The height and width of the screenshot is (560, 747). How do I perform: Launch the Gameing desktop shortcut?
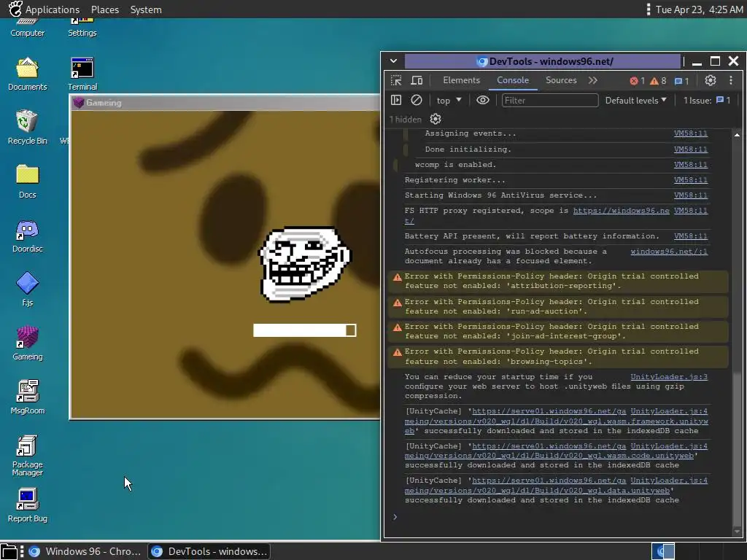27,343
